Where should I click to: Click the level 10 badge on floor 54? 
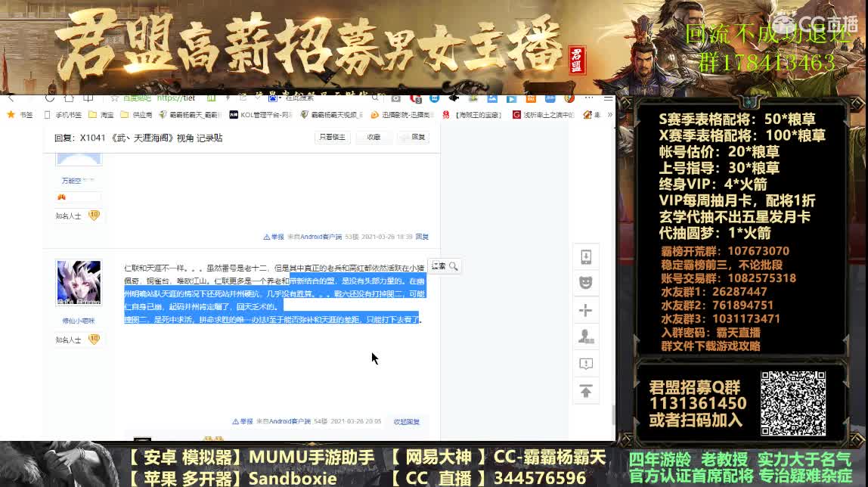tap(94, 340)
